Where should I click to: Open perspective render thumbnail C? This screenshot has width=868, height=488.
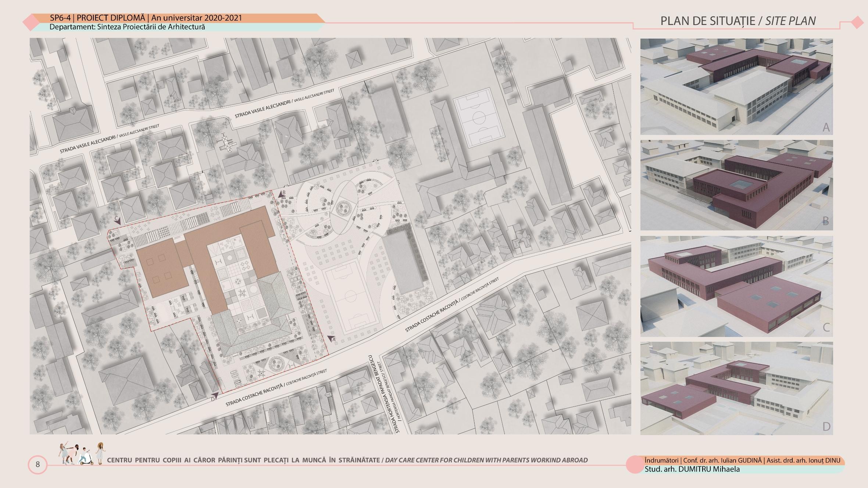tap(736, 286)
